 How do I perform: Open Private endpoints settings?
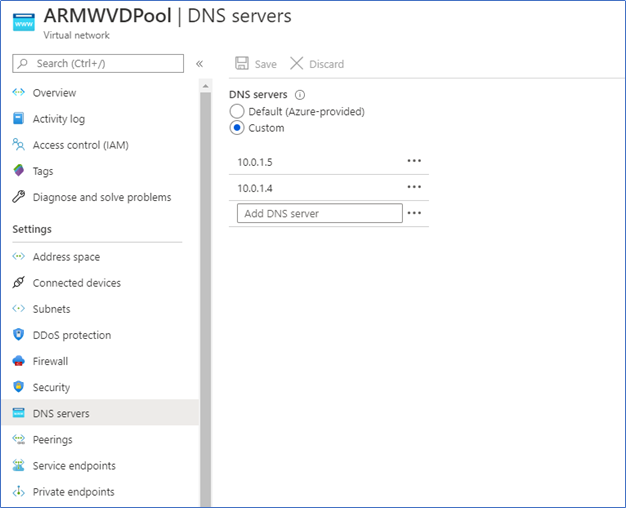coord(73,492)
